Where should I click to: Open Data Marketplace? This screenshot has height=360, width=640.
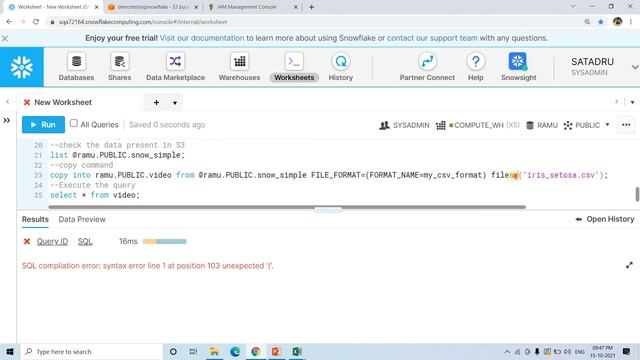coord(176,67)
